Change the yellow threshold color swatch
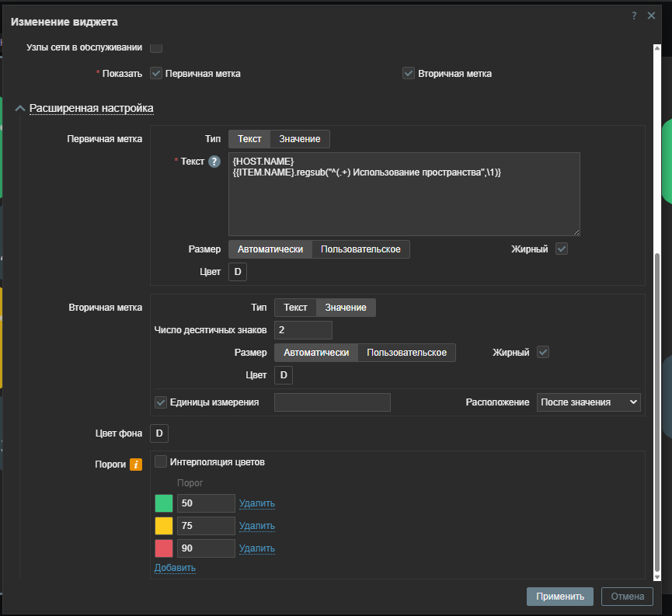Image resolution: width=672 pixels, height=616 pixels. pyautogui.click(x=164, y=526)
